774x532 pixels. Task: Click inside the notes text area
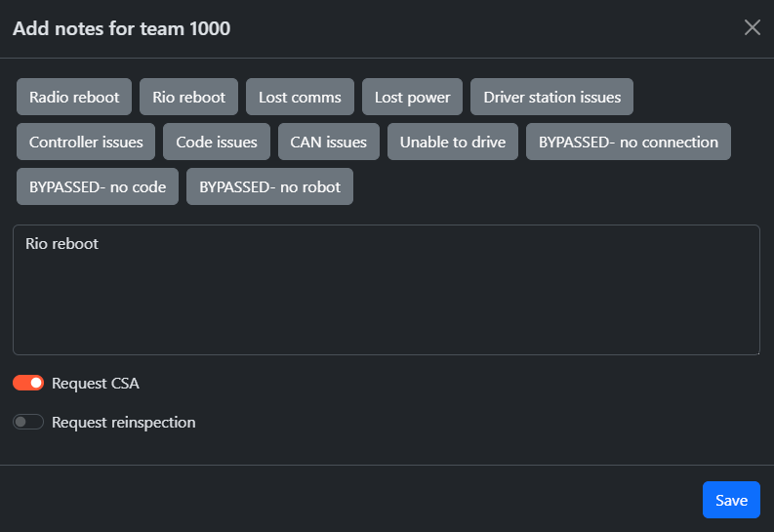tap(386, 293)
